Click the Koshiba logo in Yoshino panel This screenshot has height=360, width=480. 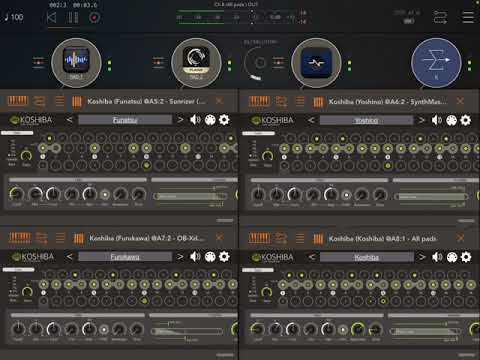(x=272, y=120)
